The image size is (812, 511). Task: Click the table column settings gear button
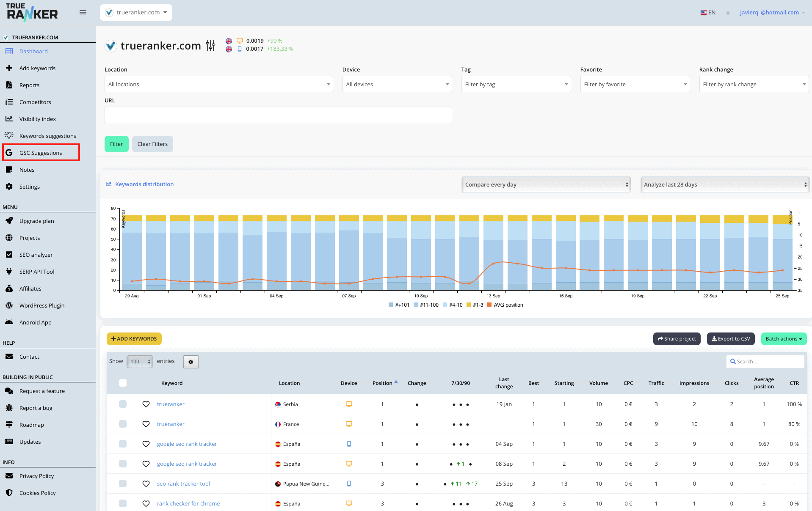pyautogui.click(x=191, y=362)
